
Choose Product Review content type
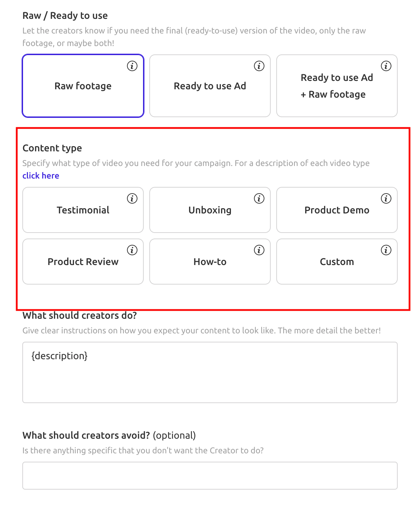(x=83, y=262)
